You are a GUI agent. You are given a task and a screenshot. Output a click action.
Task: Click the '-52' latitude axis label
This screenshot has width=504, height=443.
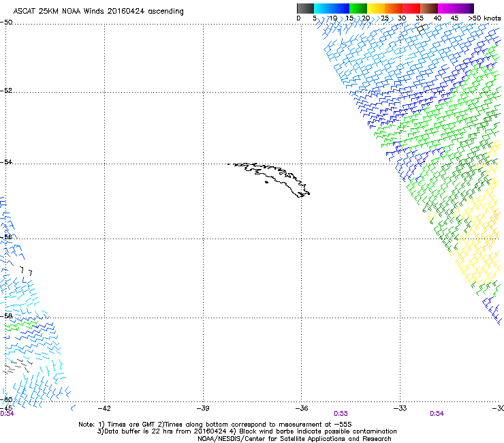pyautogui.click(x=6, y=91)
